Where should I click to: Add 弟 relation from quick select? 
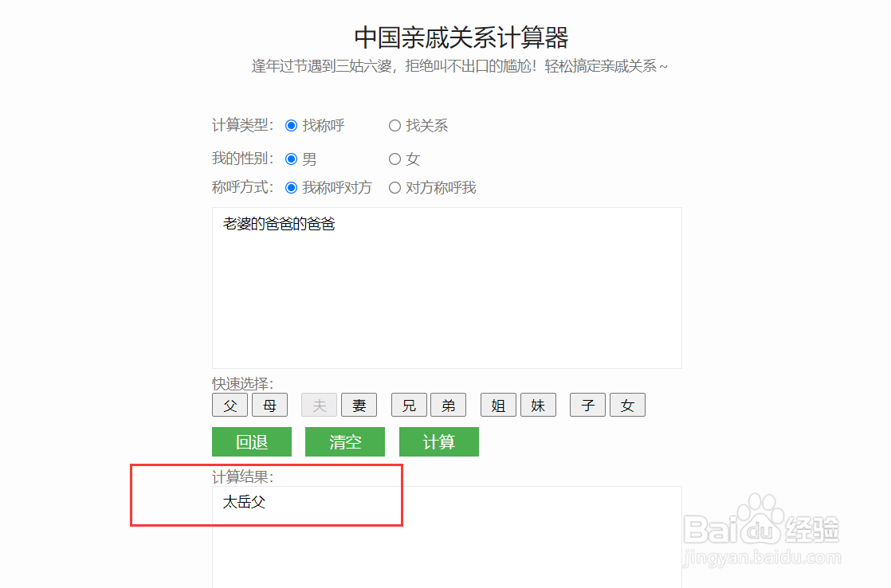(x=448, y=405)
